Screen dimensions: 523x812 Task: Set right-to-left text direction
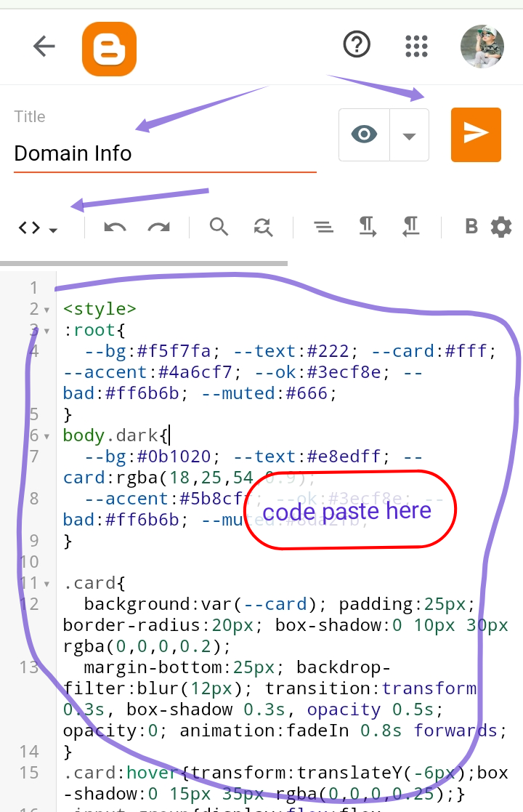pos(410,227)
